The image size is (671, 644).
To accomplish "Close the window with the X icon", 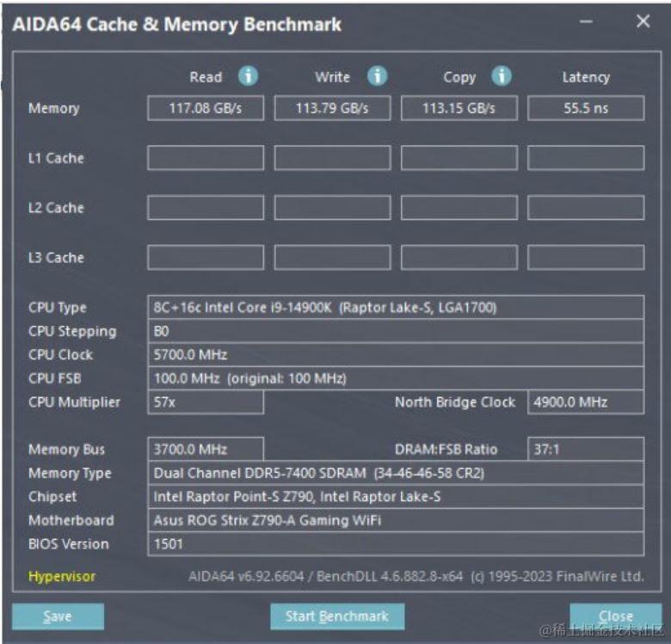I will 643,21.
